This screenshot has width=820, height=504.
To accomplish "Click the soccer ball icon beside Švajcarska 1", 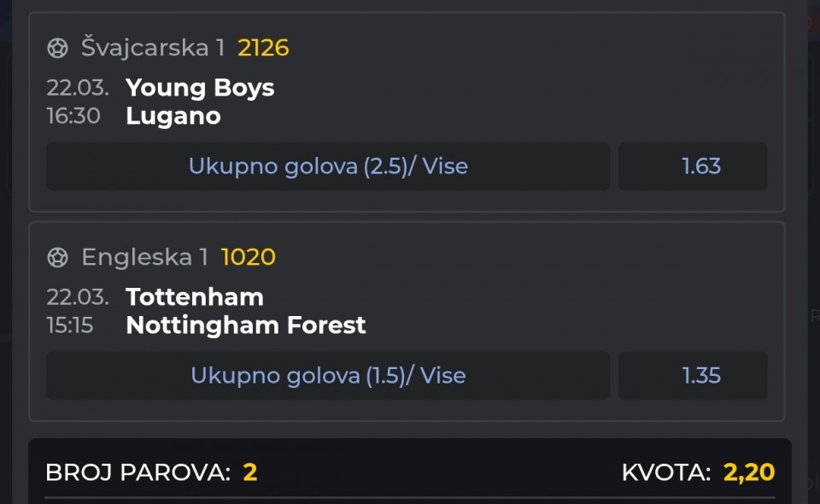I will tap(57, 48).
